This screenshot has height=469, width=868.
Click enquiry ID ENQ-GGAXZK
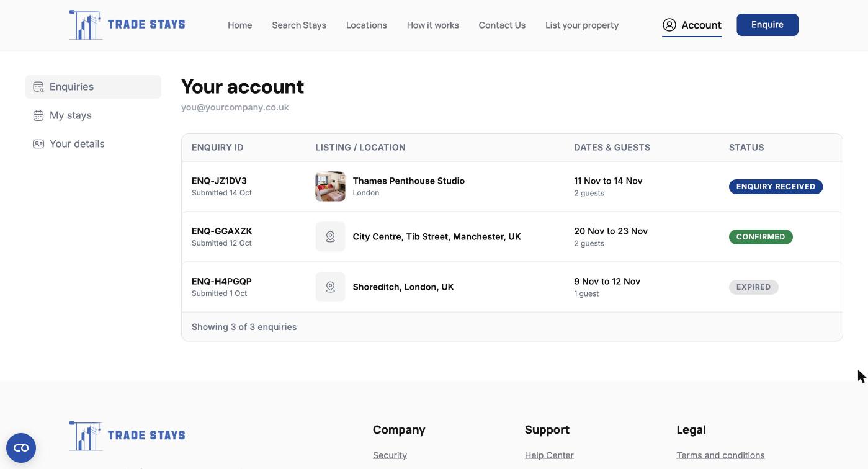(x=222, y=231)
